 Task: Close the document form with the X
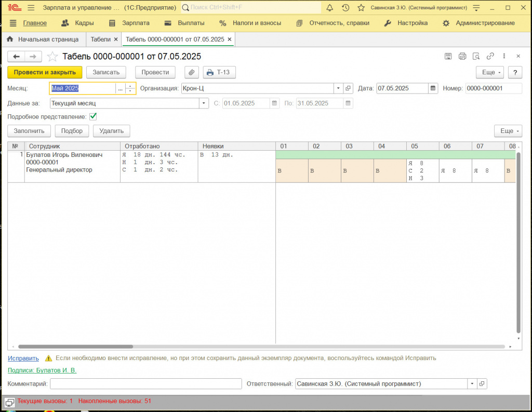coord(518,56)
